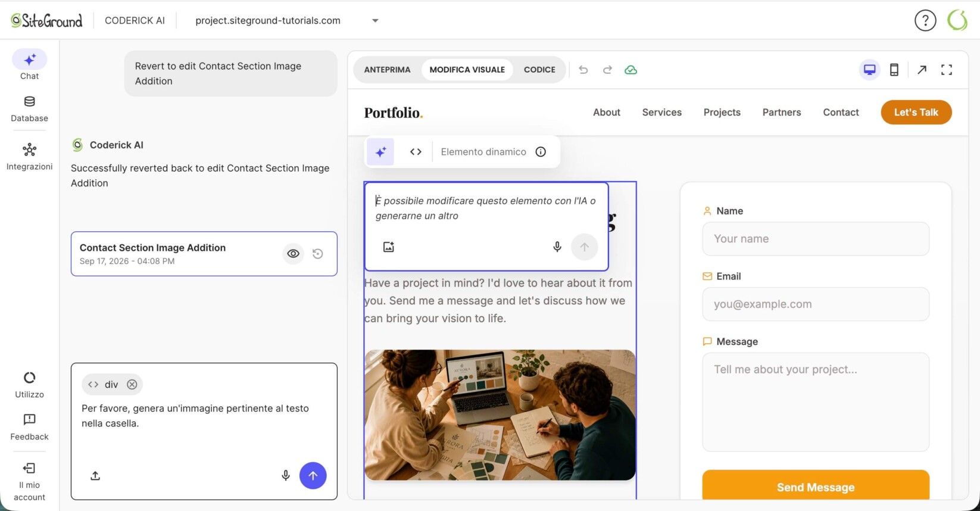
Task: Enter fullscreen preview mode
Action: pos(947,70)
